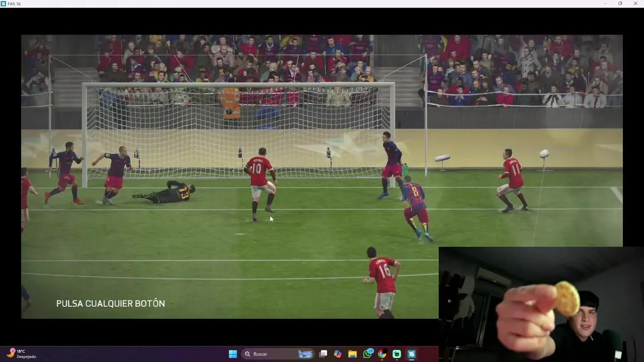
Task: Minimize the FIFA 16 window
Action: tap(605, 4)
